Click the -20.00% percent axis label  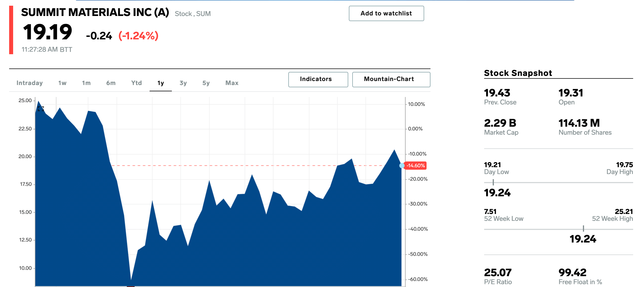tap(418, 179)
